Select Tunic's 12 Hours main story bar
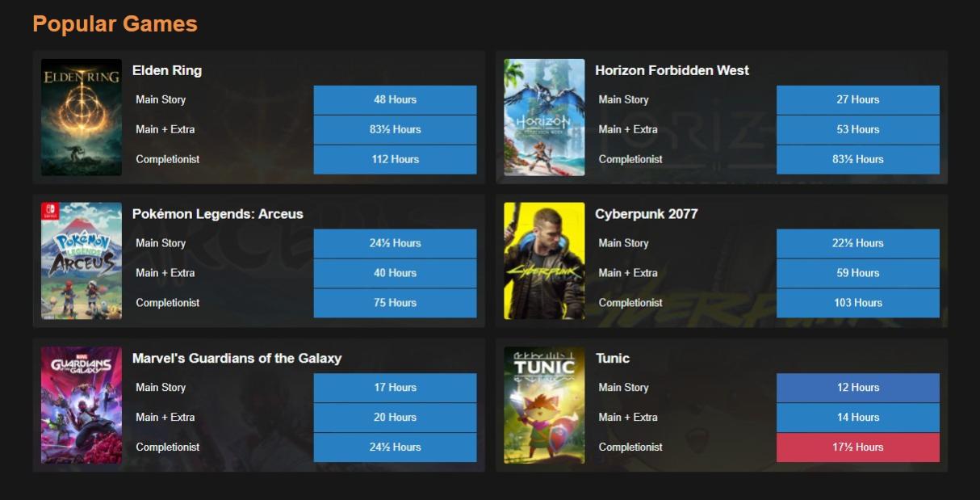Image resolution: width=980 pixels, height=500 pixels. 857,388
